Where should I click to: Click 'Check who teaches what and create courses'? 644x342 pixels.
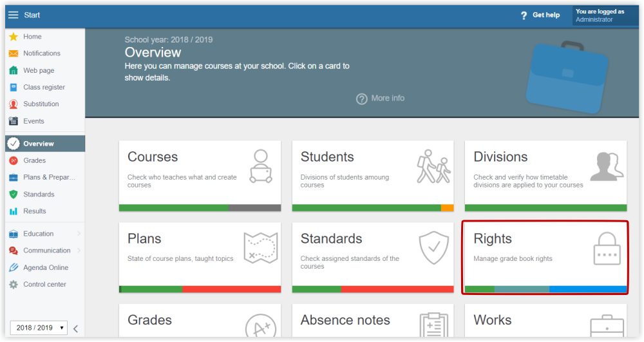pyautogui.click(x=182, y=181)
